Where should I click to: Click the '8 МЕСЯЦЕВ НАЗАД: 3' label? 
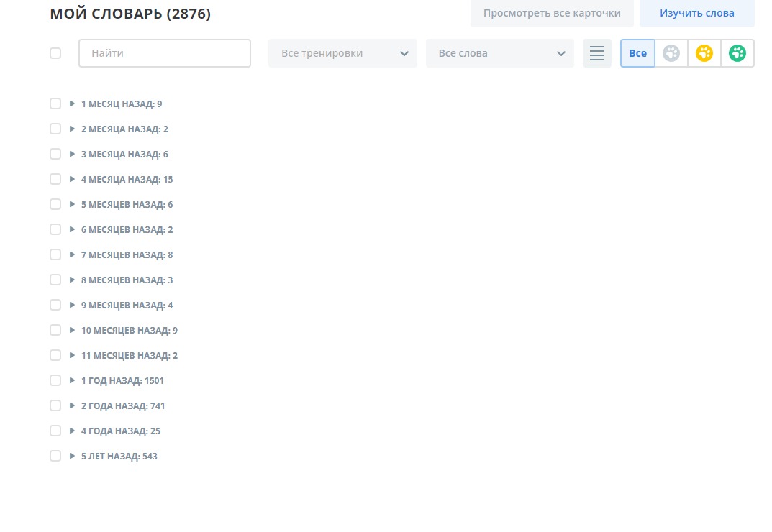point(127,280)
